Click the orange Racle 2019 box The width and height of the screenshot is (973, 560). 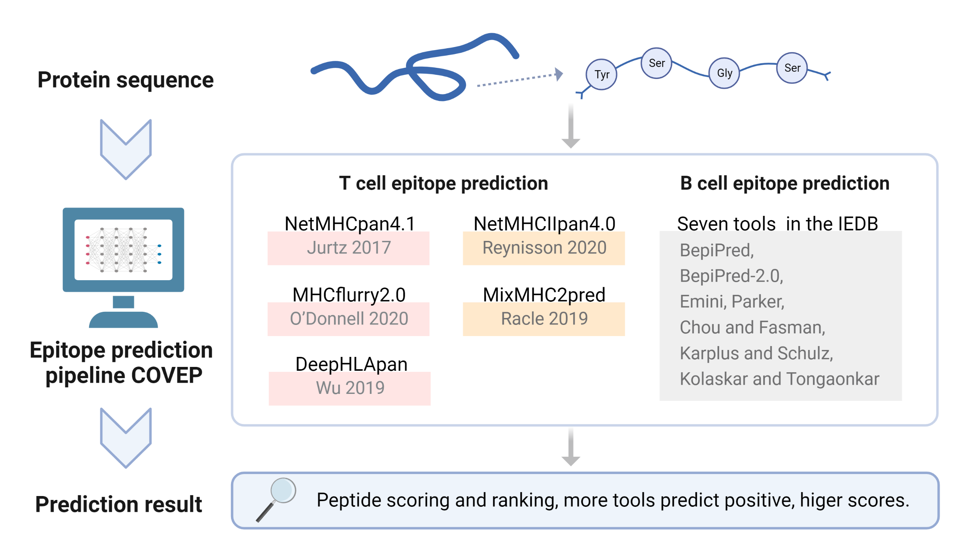(x=543, y=319)
